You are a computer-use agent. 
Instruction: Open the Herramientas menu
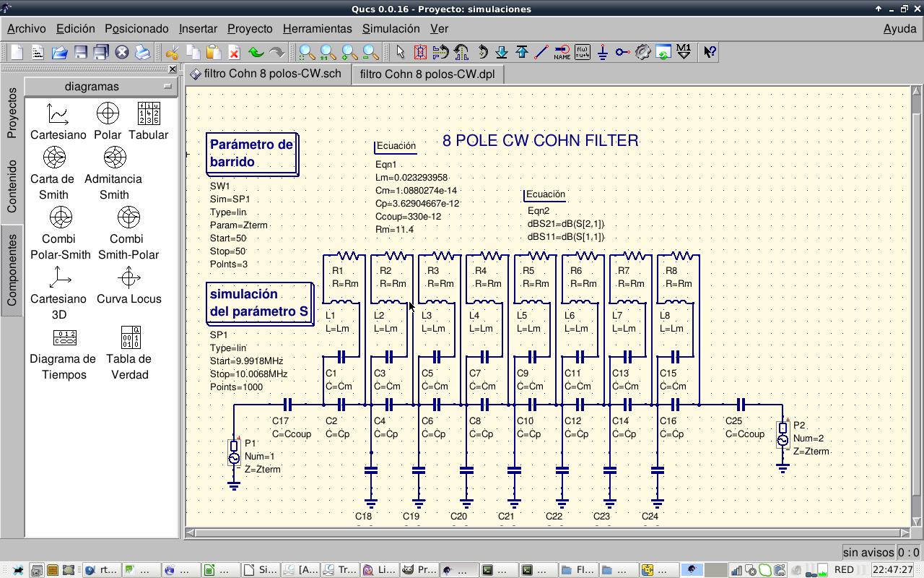[317, 29]
